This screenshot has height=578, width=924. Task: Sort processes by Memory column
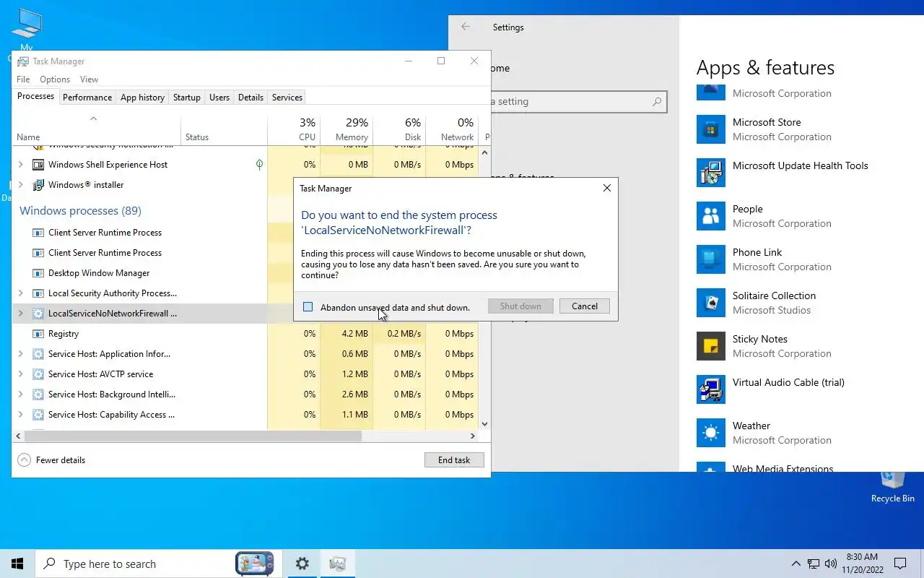click(347, 129)
